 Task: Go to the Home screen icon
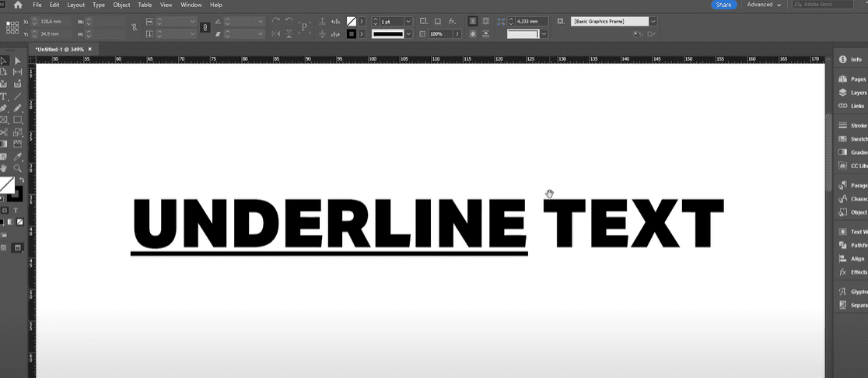18,5
